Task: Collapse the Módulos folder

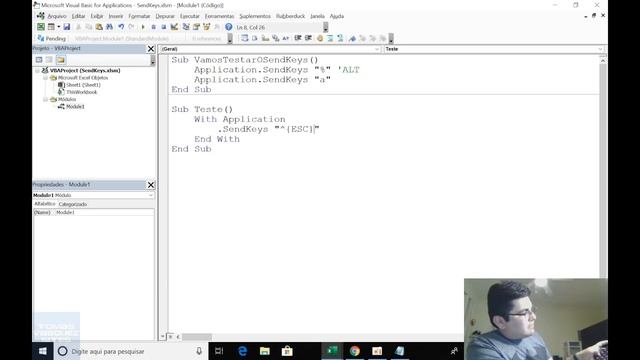Action: pos(45,99)
